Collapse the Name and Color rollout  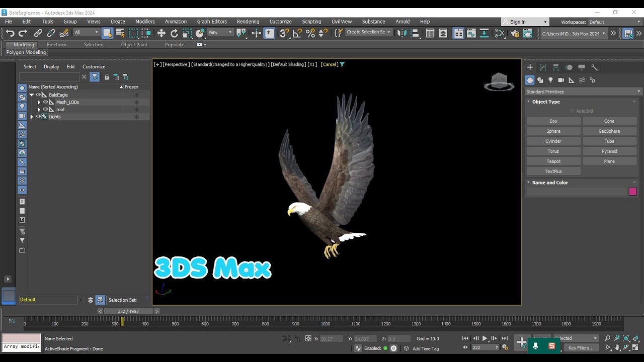pyautogui.click(x=528, y=183)
